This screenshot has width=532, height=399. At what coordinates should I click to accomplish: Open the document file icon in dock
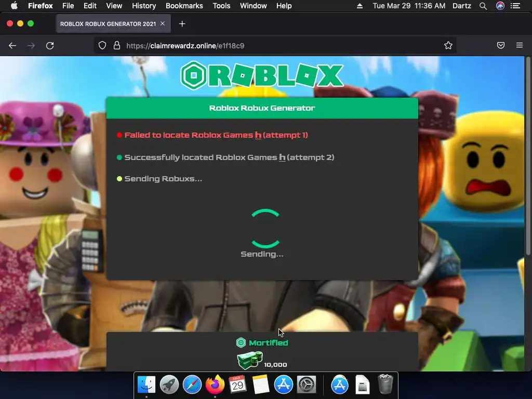[362, 384]
